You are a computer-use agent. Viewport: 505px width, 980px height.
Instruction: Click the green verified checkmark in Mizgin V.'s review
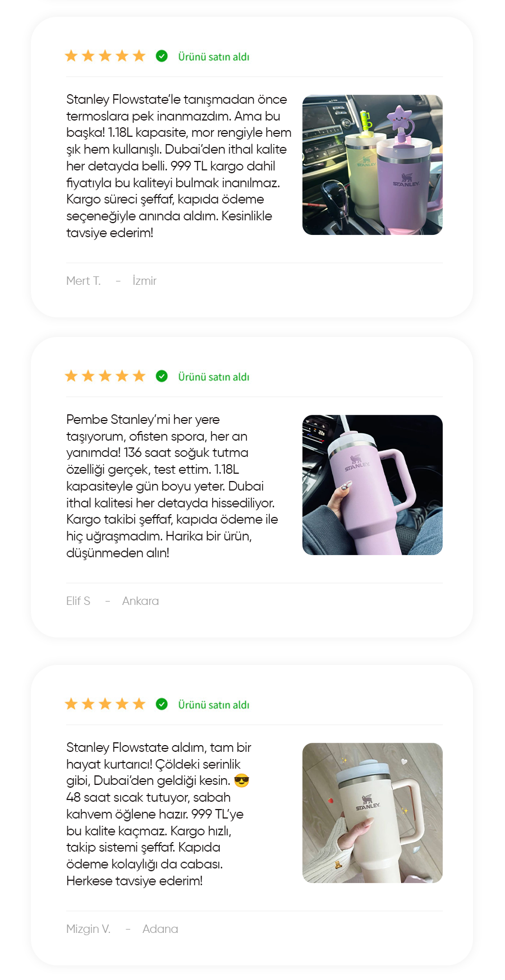click(x=162, y=704)
